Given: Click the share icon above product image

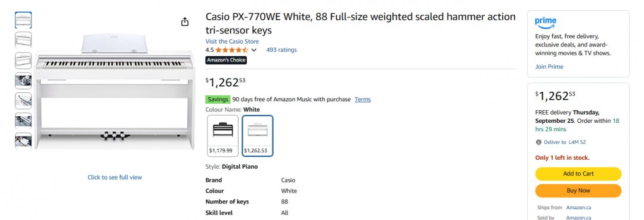Looking at the screenshot, I should click(x=185, y=21).
